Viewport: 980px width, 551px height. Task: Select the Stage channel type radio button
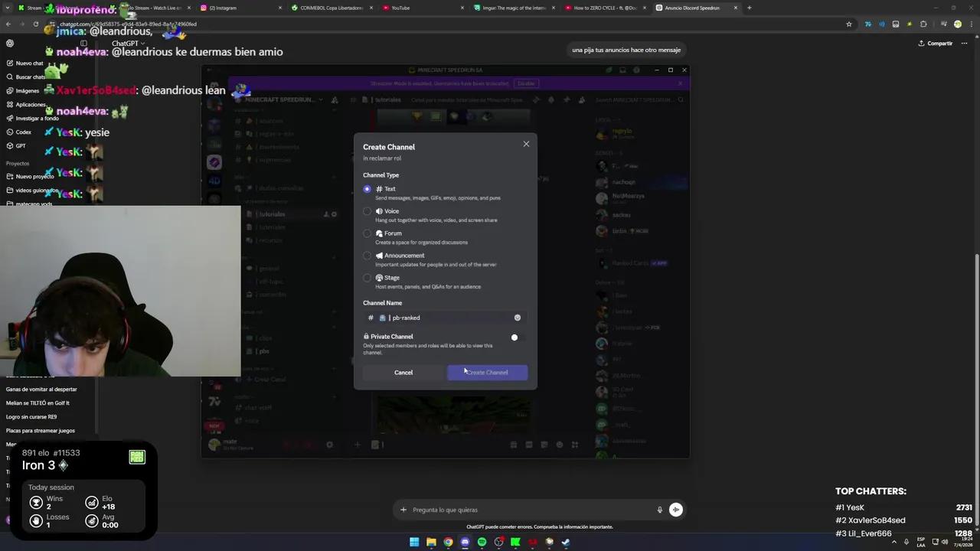(x=367, y=278)
